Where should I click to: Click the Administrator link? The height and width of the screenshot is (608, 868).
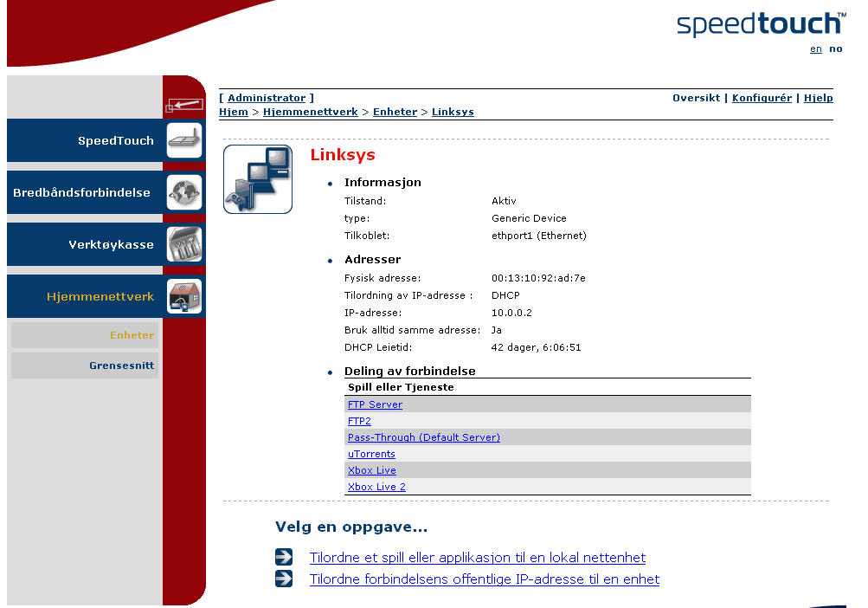tap(267, 98)
